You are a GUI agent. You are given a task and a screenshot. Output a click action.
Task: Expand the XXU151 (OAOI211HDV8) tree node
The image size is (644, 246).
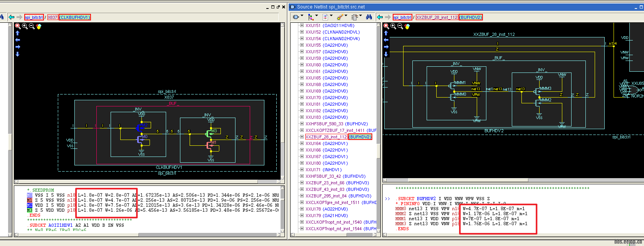(302, 25)
